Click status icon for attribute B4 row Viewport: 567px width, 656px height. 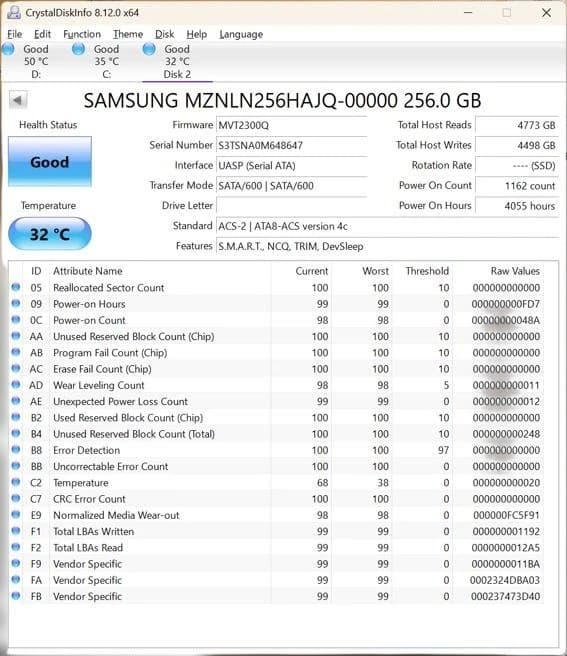15,433
